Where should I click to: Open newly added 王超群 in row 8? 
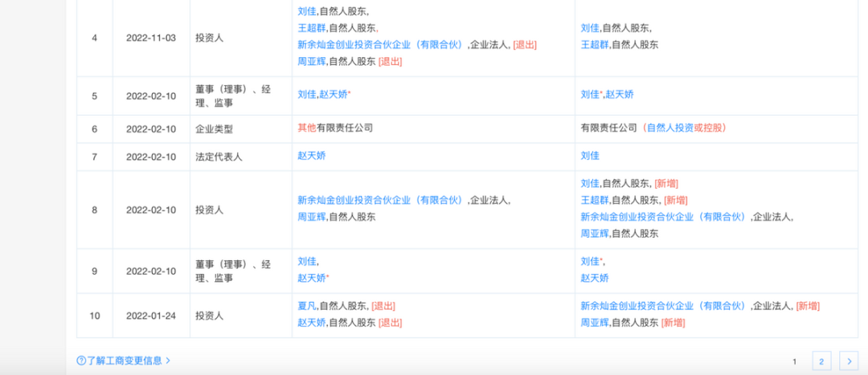pos(595,200)
